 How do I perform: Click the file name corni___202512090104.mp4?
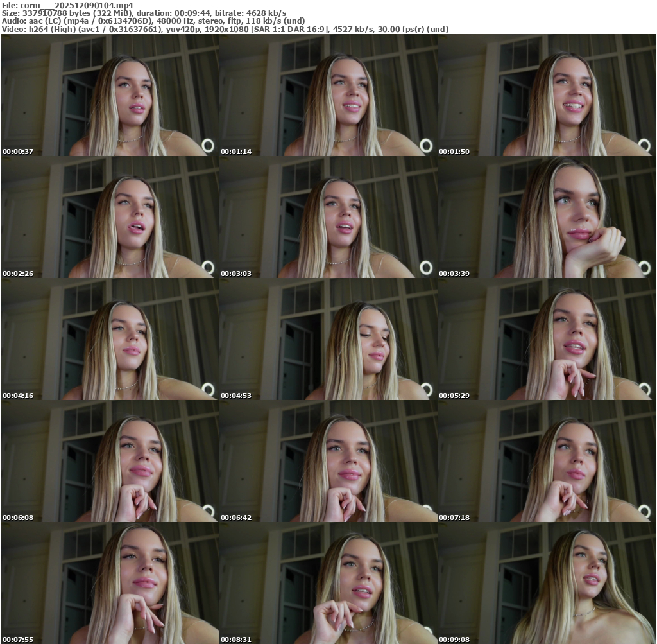click(x=76, y=5)
